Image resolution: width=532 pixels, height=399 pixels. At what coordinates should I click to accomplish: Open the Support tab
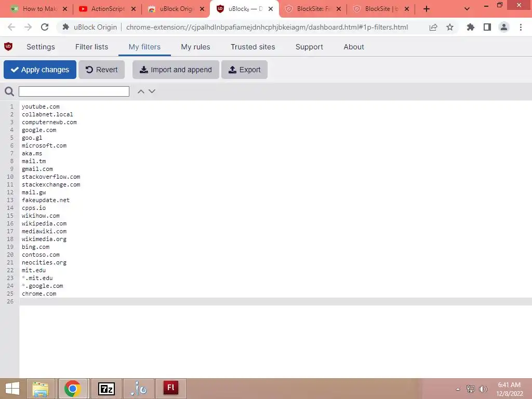point(309,47)
